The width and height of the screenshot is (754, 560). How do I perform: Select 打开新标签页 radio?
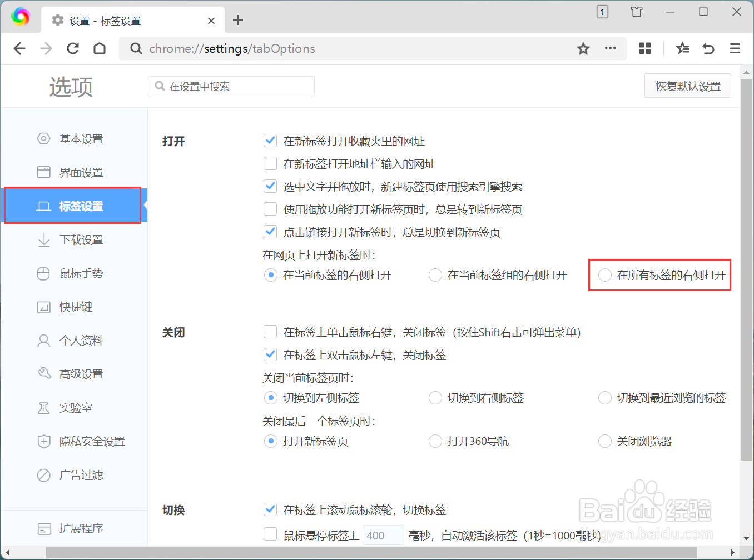tap(270, 441)
